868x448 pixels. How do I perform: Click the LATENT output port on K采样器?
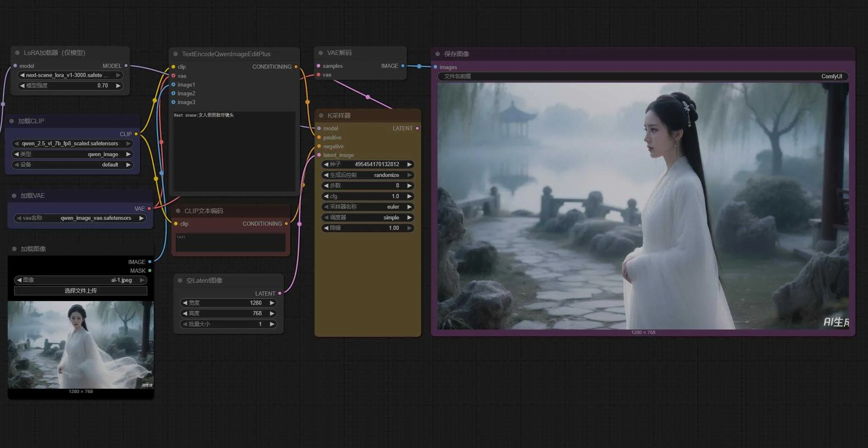417,129
